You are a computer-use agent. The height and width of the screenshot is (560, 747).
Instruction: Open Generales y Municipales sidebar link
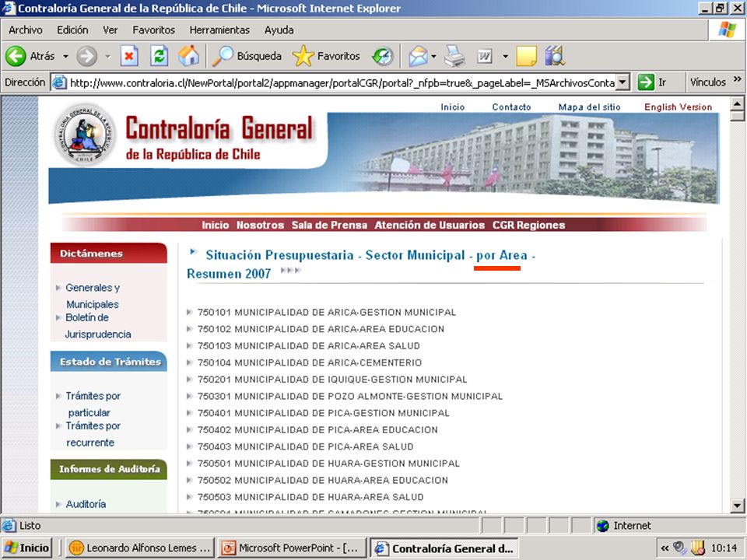93,296
